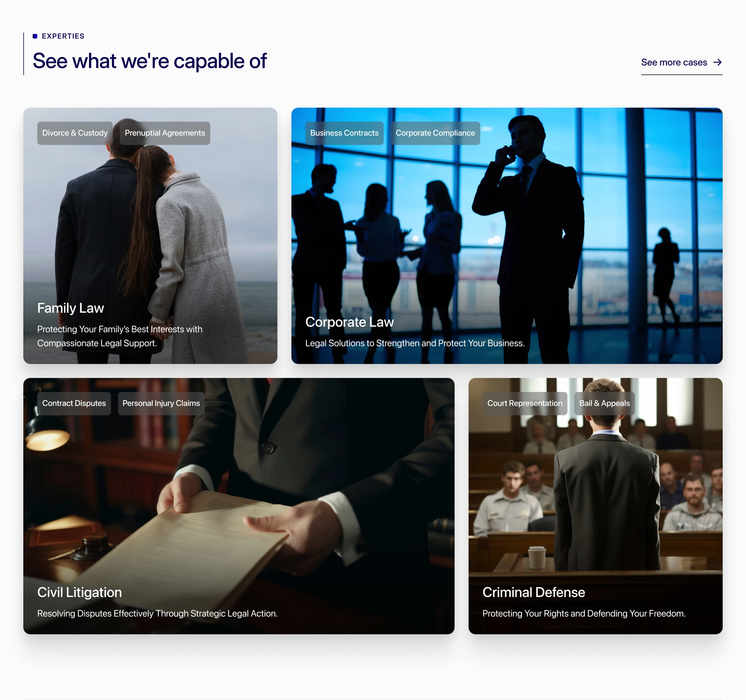Choose the Corporate Compliance tag
Image resolution: width=746 pixels, height=700 pixels.
coord(435,133)
